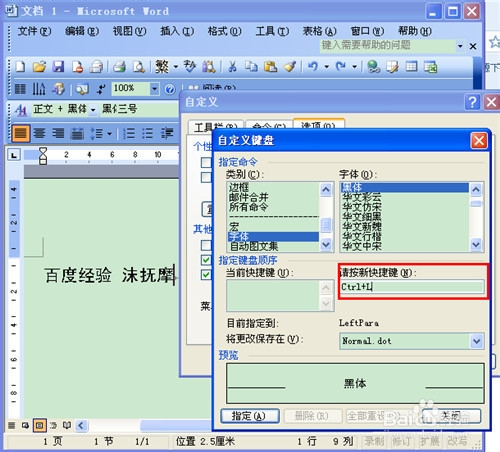The height and width of the screenshot is (452, 500).
Task: Paste from clipboard icon
Action: tap(270, 67)
